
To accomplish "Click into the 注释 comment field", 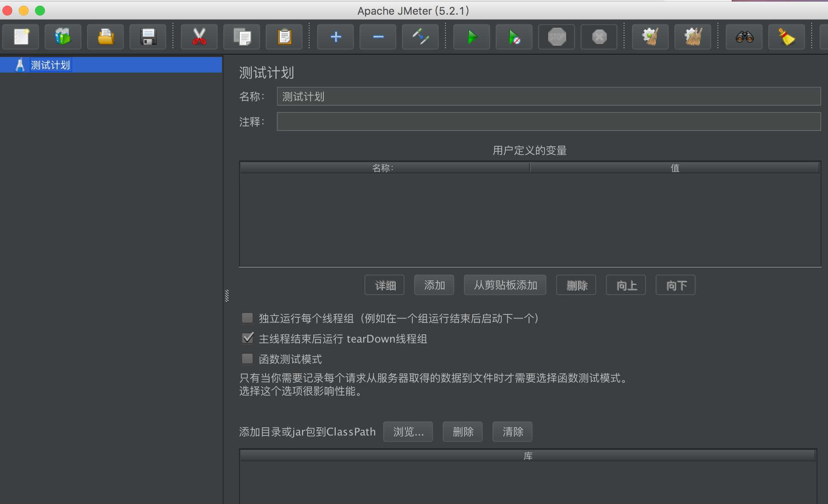I will pyautogui.click(x=549, y=122).
